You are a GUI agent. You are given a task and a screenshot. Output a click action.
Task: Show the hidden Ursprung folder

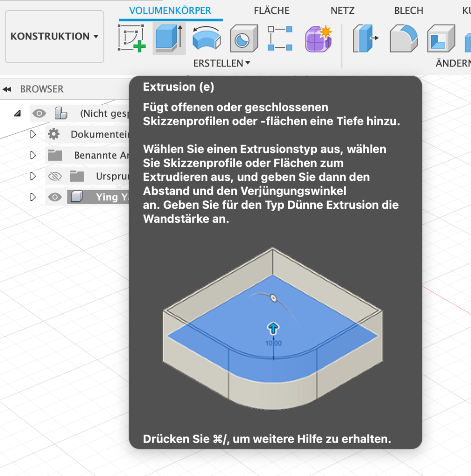click(x=55, y=176)
